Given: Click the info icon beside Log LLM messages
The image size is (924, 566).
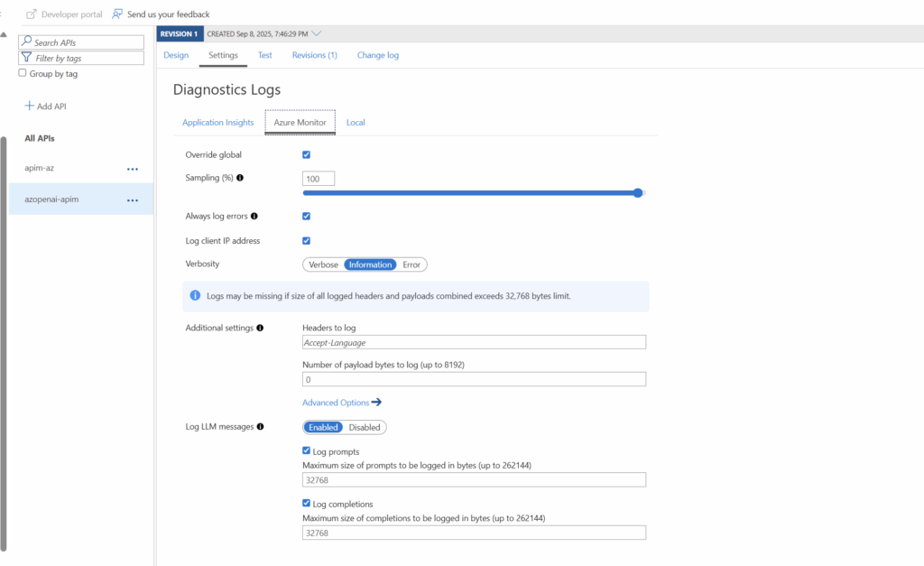Looking at the screenshot, I should point(261,427).
